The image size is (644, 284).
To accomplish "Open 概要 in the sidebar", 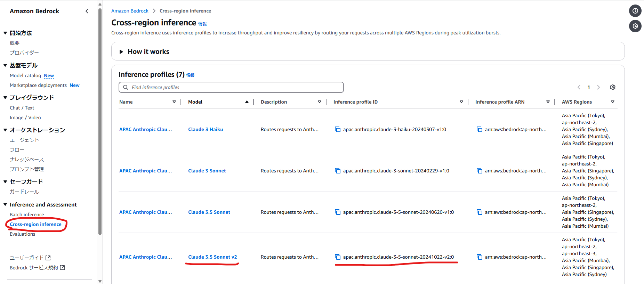I will pyautogui.click(x=15, y=43).
